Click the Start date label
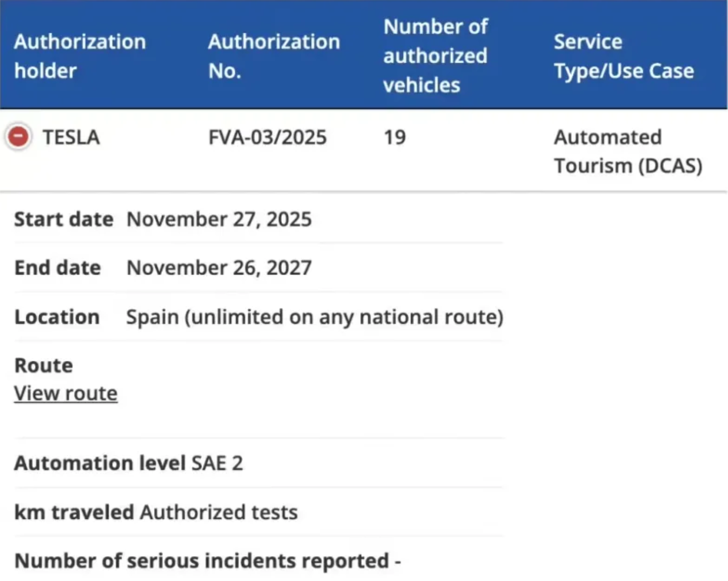The width and height of the screenshot is (728, 581). coord(64,219)
